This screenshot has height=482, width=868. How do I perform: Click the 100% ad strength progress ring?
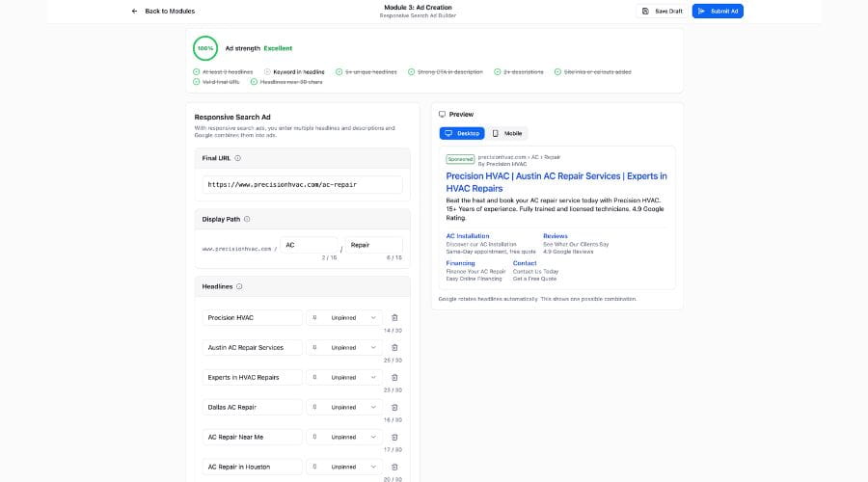pos(205,47)
